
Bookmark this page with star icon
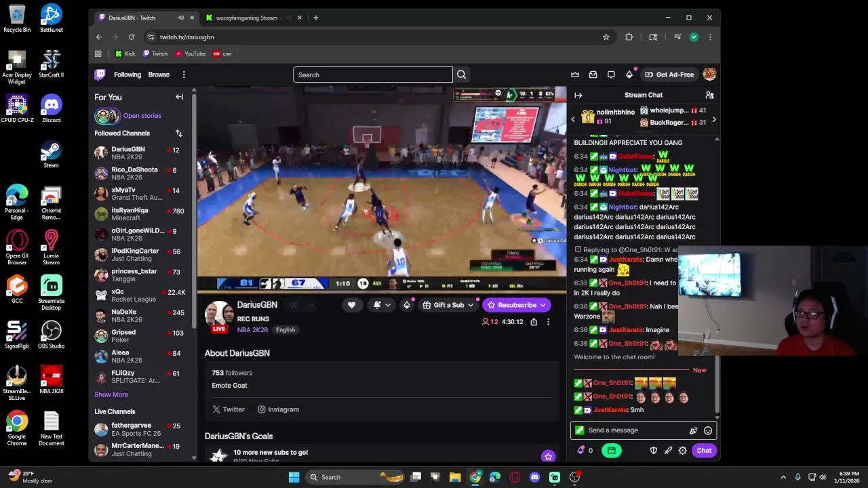(x=606, y=37)
